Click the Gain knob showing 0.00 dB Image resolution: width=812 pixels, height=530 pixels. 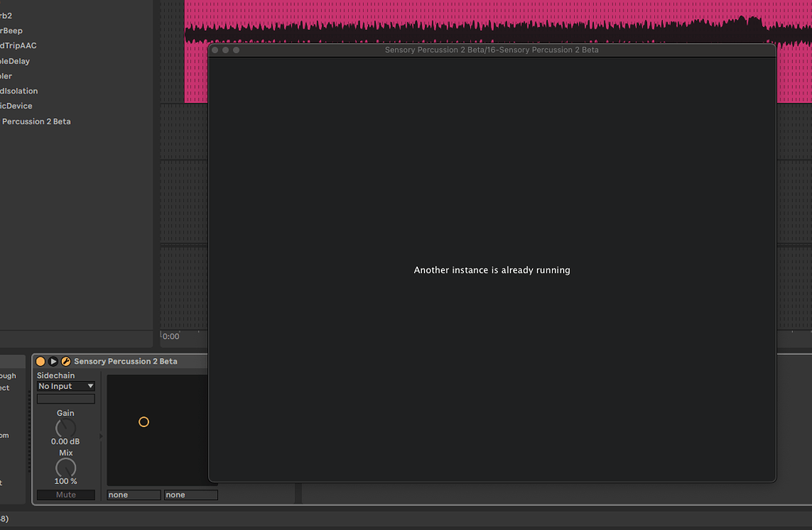pyautogui.click(x=65, y=427)
